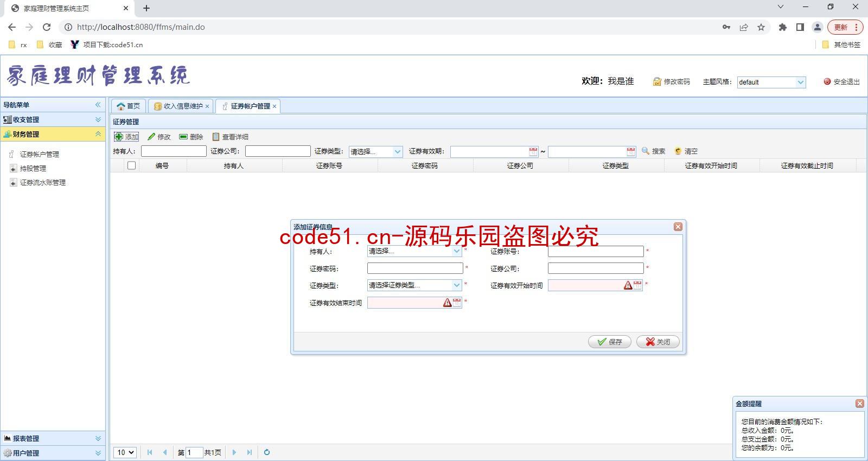868x461 pixels.
Task: Open browser side panel icon
Action: point(800,27)
